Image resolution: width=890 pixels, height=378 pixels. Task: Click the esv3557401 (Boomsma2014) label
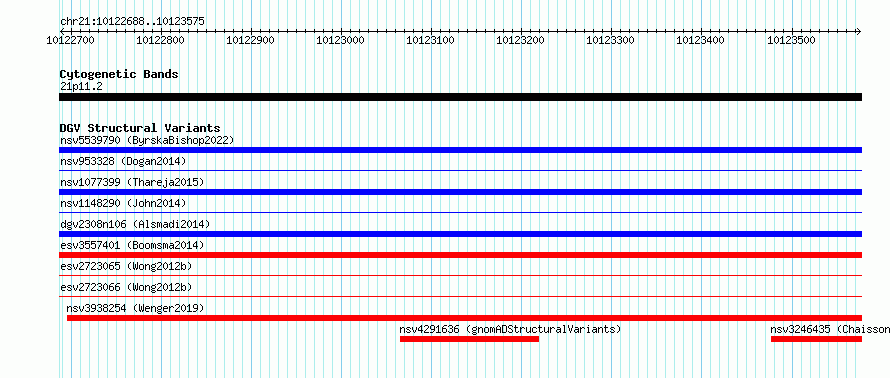pyautogui.click(x=132, y=245)
